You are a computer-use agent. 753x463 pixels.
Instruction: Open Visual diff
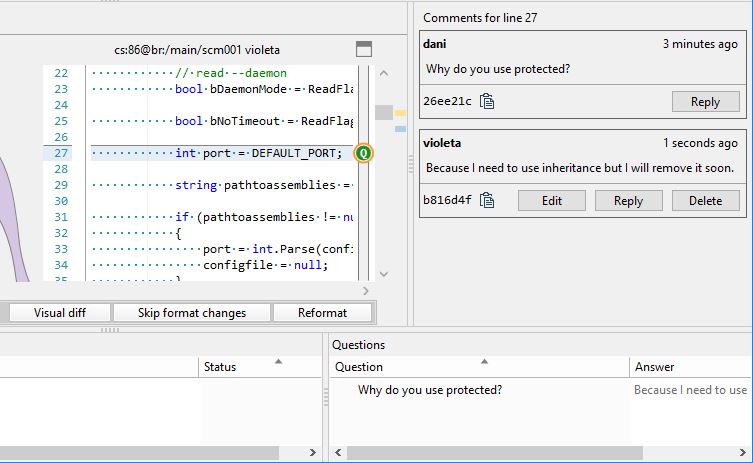[60, 313]
